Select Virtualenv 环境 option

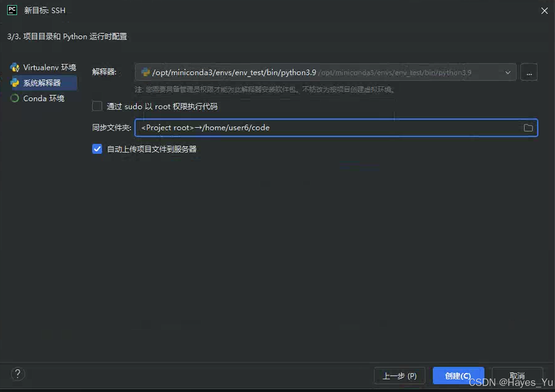[x=43, y=67]
